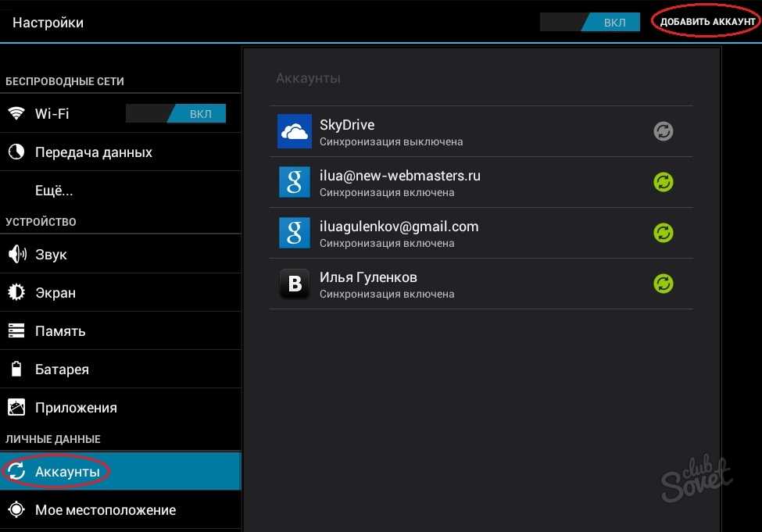Open the Ещё... wireless options
Screen dimensions: 762x532
pyautogui.click(x=54, y=191)
